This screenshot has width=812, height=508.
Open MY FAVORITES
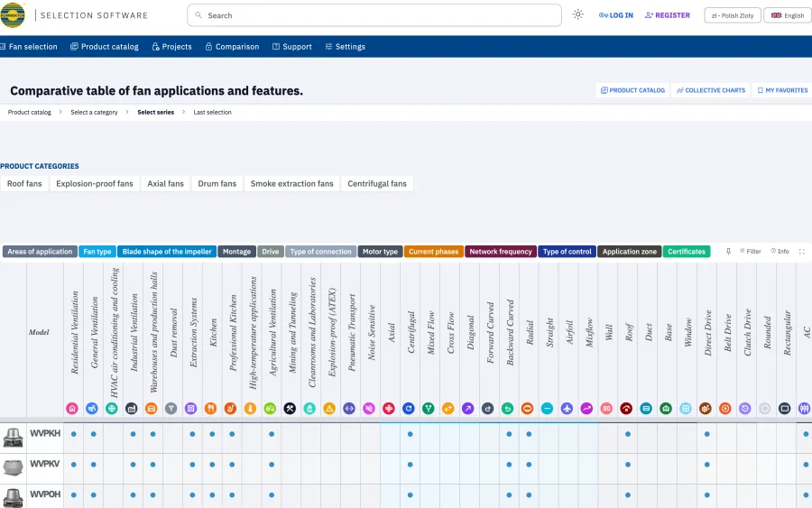coord(782,90)
